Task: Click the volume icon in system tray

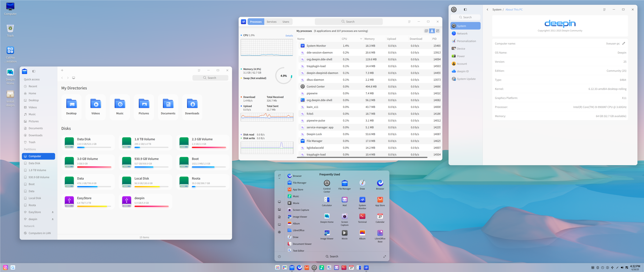Action: (x=622, y=268)
